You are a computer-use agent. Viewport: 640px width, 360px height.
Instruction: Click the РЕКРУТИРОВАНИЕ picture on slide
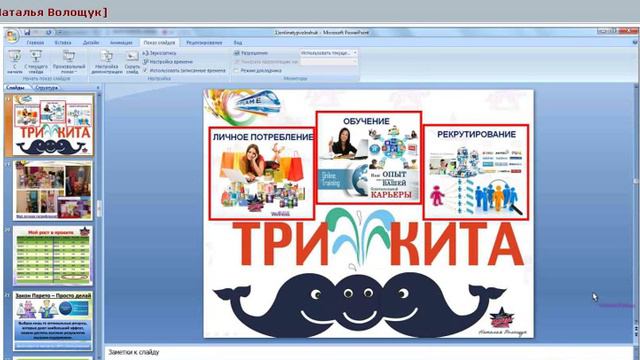pyautogui.click(x=476, y=172)
